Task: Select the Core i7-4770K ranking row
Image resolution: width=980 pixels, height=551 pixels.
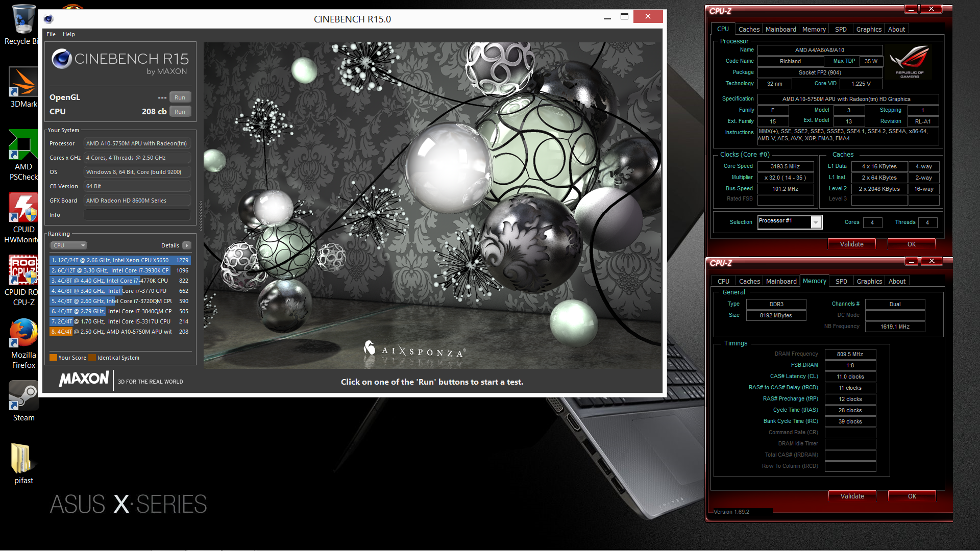Action: pyautogui.click(x=120, y=281)
